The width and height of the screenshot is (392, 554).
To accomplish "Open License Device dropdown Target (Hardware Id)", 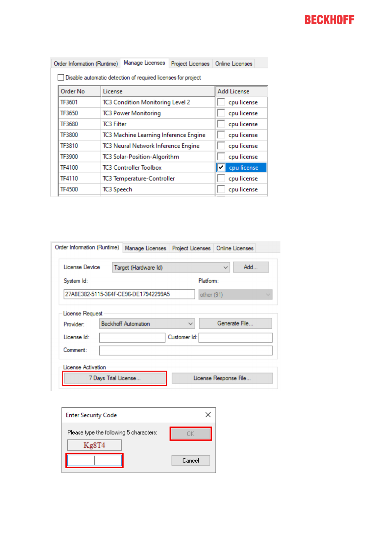I will coord(171,267).
